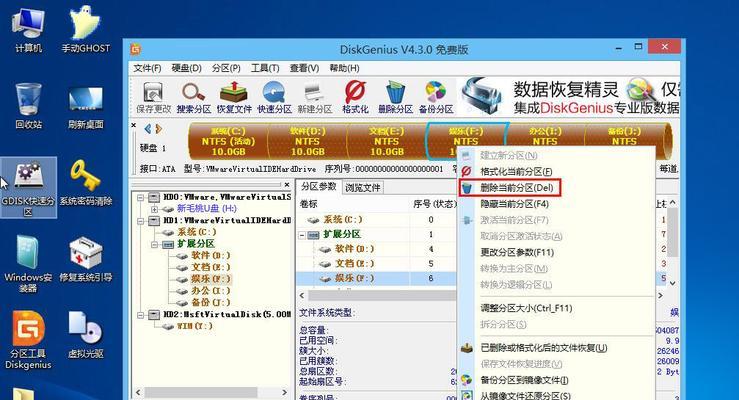This screenshot has height=400, width=739.
Task: Click the 刷新桌面 desktop icon
Action: [x=85, y=107]
